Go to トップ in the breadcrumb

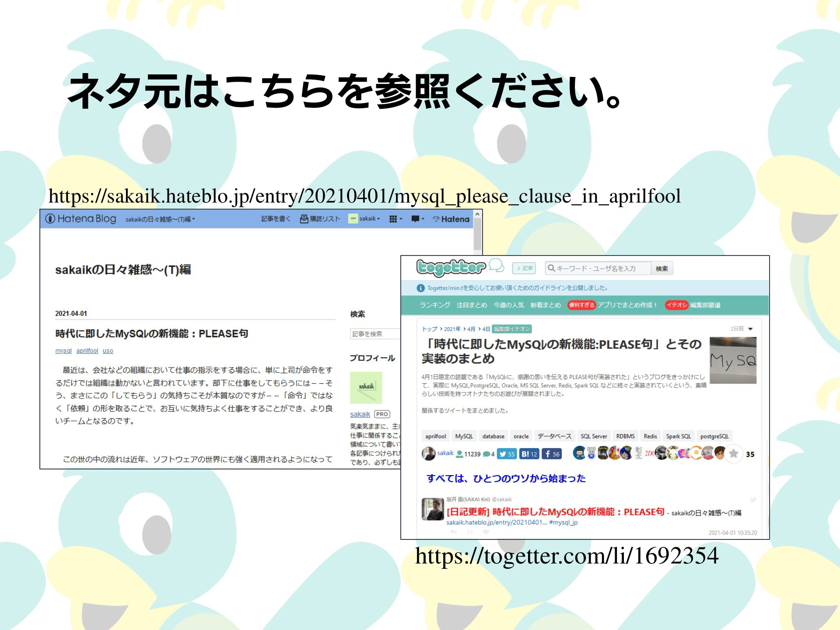tap(430, 329)
